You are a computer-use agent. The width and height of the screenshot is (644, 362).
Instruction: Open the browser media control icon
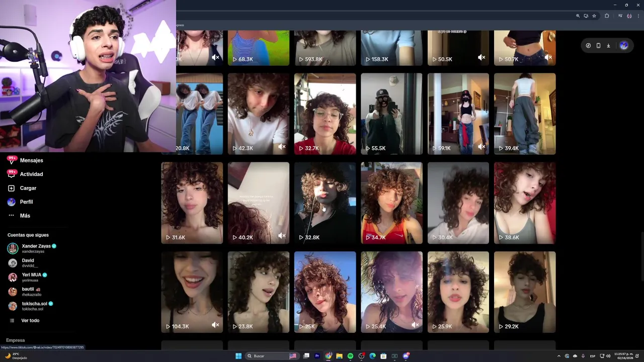click(x=620, y=16)
